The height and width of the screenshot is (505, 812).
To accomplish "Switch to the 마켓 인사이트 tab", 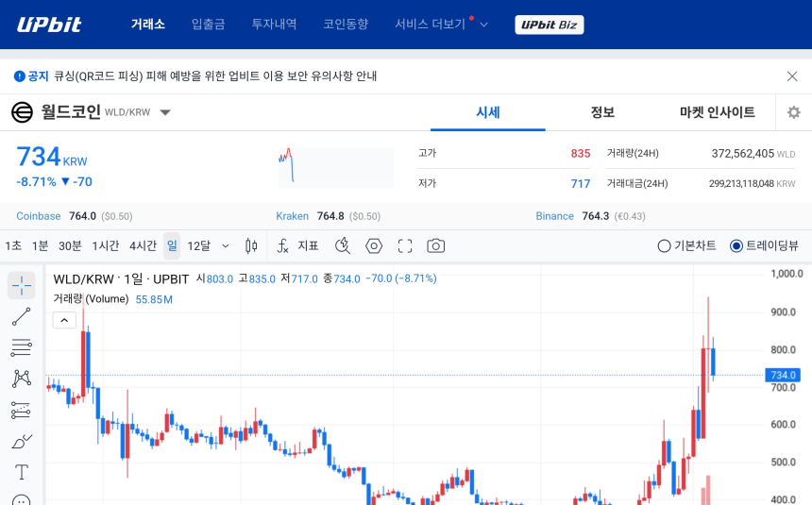I will 718,112.
